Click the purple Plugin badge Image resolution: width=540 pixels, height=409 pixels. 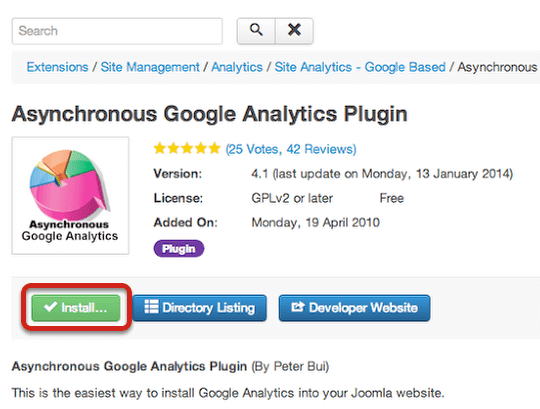coord(179,249)
